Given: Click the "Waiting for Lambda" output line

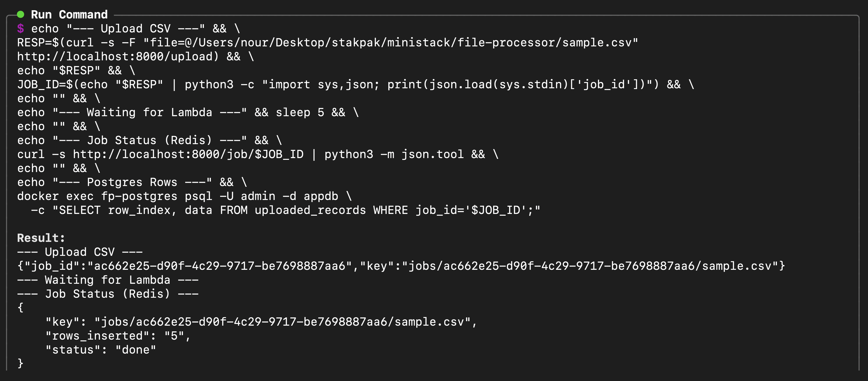Looking at the screenshot, I should tap(108, 280).
